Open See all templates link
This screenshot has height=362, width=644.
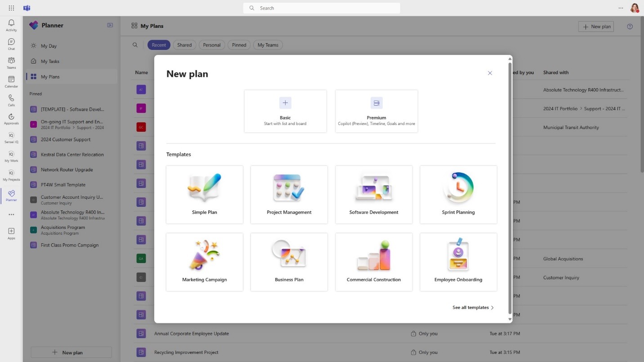[x=473, y=308]
